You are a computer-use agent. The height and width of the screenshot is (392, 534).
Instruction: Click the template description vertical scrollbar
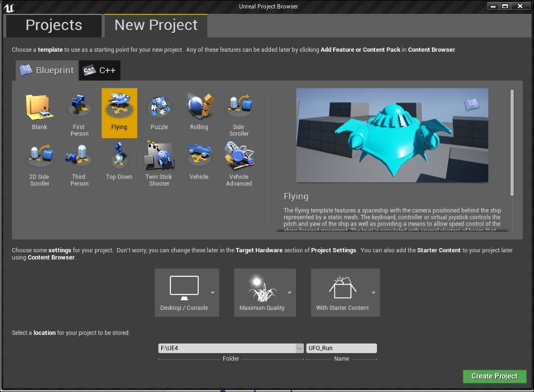(512, 142)
